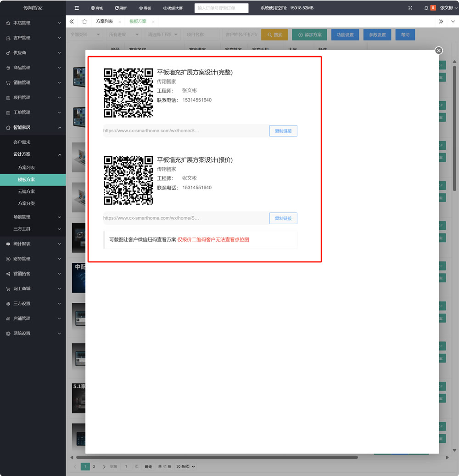Click the 三方设置 icon in the sidebar
459x476 pixels.
coord(8,304)
